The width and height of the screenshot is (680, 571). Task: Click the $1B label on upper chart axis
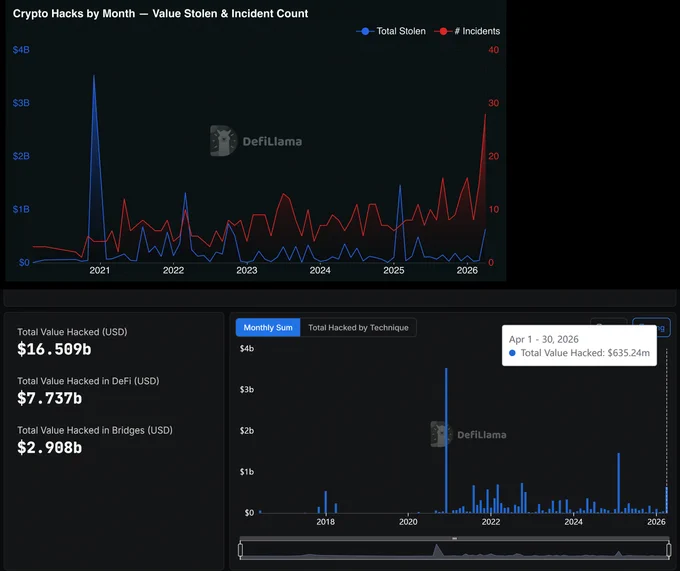(21, 209)
